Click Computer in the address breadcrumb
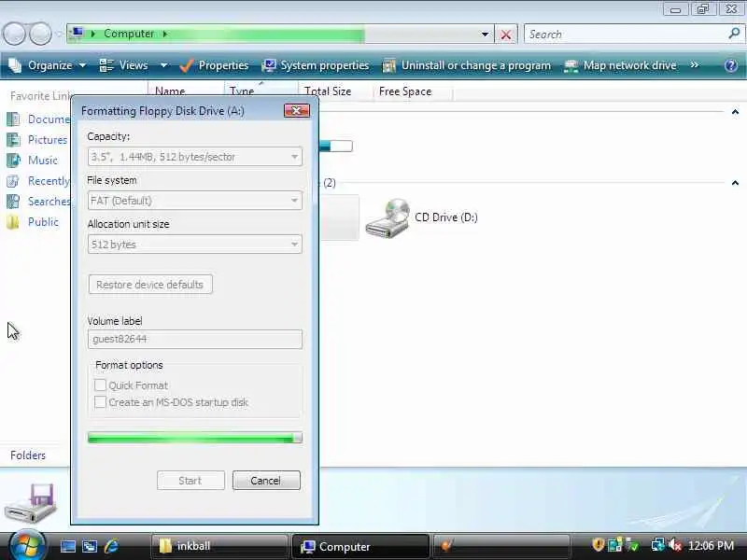 [129, 34]
